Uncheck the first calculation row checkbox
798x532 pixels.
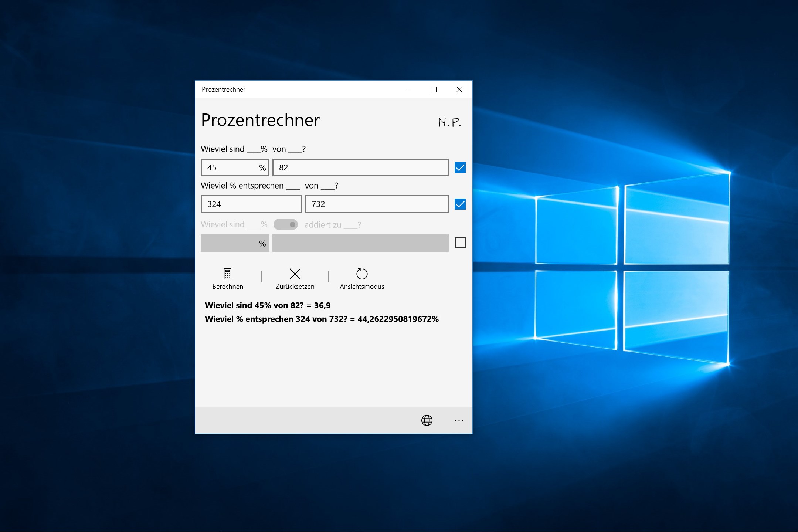click(460, 167)
